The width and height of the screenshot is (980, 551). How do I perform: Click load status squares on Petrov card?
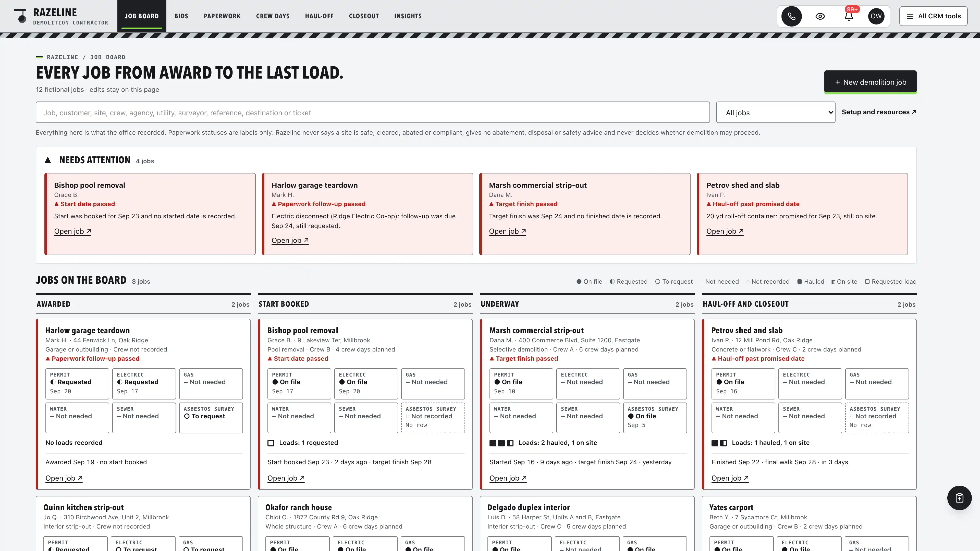[x=719, y=443]
